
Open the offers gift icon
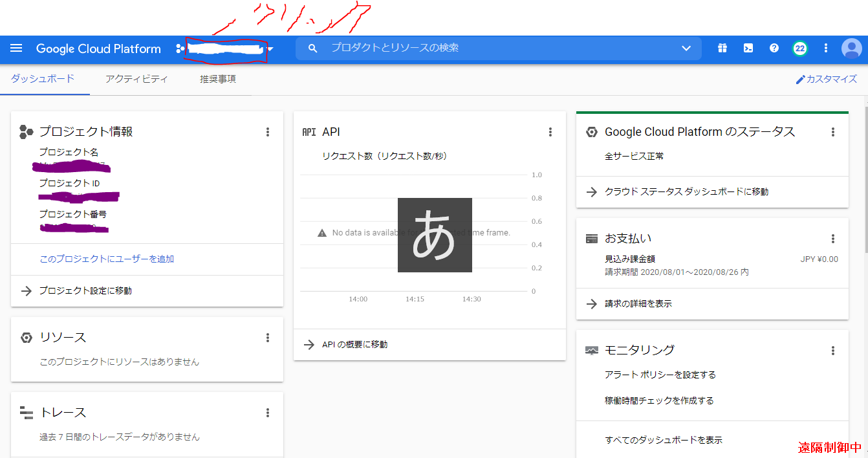point(722,49)
